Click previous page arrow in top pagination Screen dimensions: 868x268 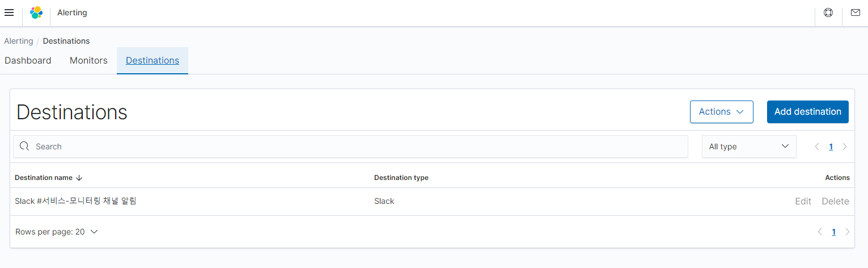point(817,146)
